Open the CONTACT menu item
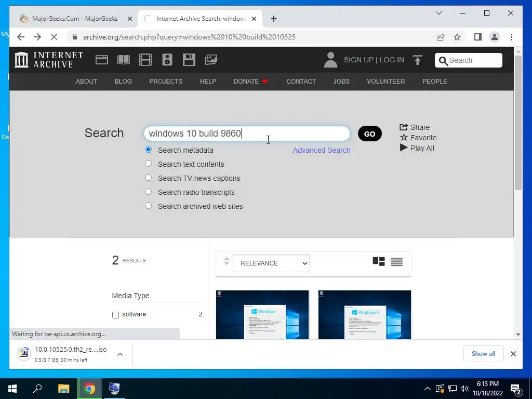The width and height of the screenshot is (532, 399). tap(301, 82)
